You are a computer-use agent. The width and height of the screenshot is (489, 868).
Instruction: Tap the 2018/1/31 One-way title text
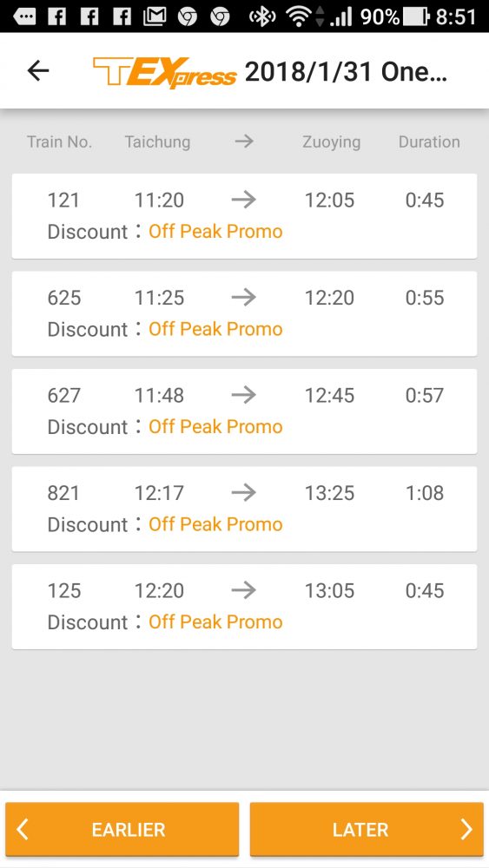[x=346, y=71]
